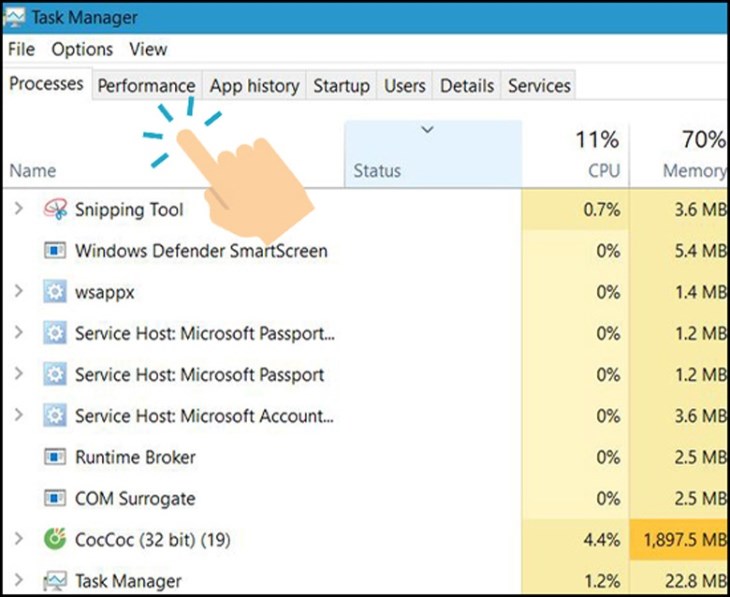This screenshot has width=730, height=597.
Task: Click the CocCoc browser icon
Action: click(x=55, y=540)
